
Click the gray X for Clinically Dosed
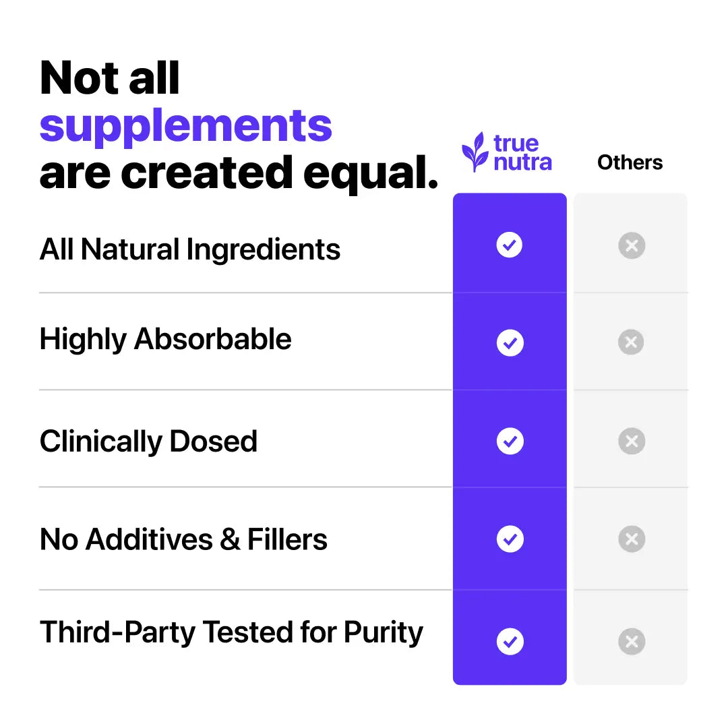click(x=632, y=441)
